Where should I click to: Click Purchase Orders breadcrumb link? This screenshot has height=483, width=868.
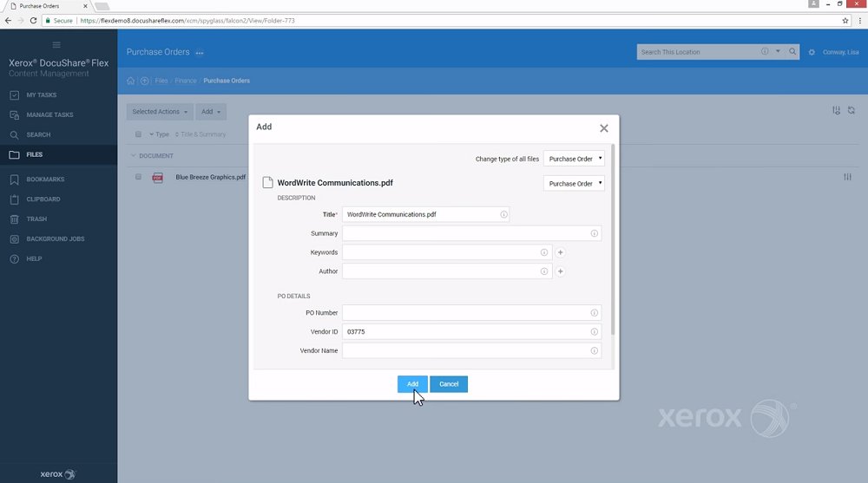[x=227, y=81]
